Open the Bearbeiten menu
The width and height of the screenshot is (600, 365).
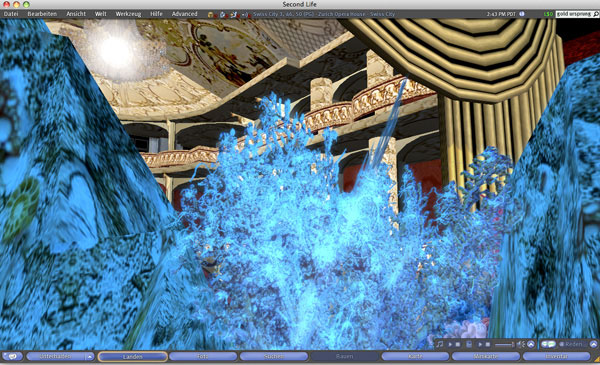tap(42, 14)
